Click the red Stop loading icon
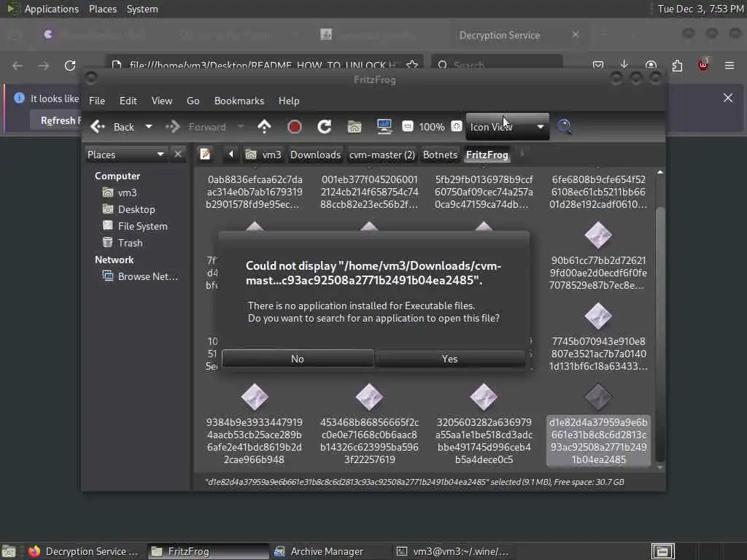This screenshot has height=560, width=747. [x=295, y=127]
